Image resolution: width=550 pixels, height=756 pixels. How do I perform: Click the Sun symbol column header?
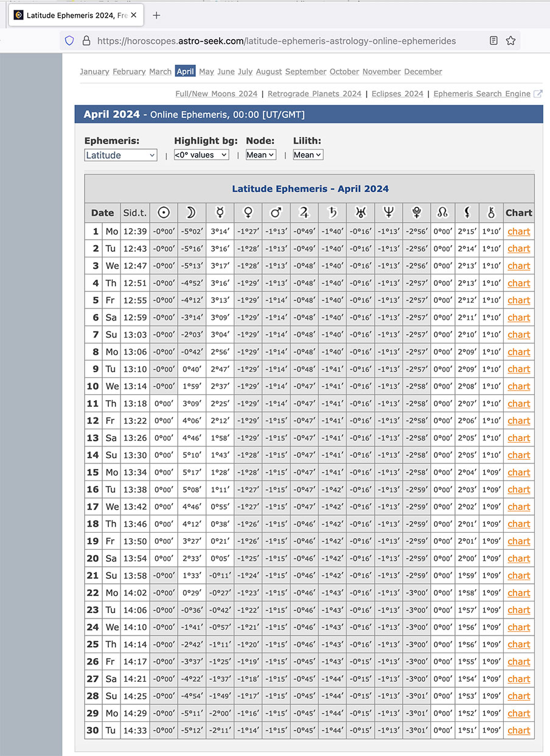pos(164,213)
